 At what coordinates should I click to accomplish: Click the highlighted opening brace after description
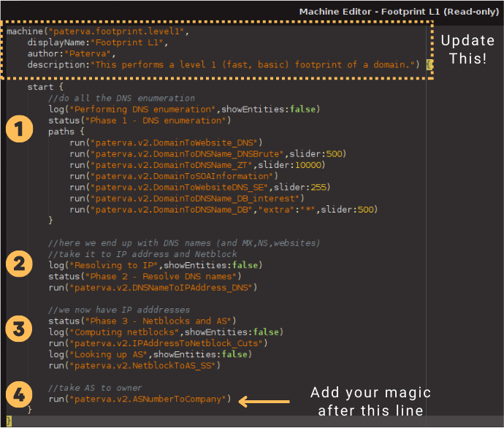pos(429,65)
